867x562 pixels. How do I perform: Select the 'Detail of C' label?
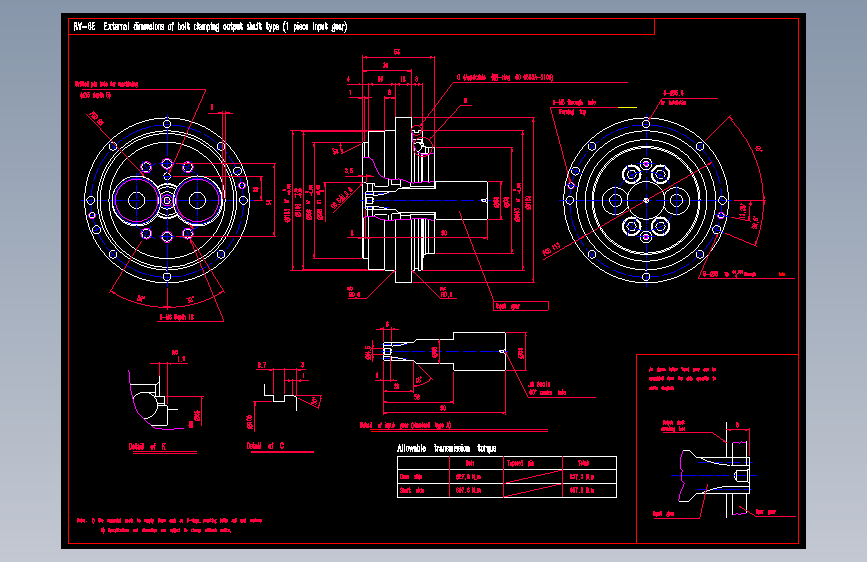(x=265, y=446)
